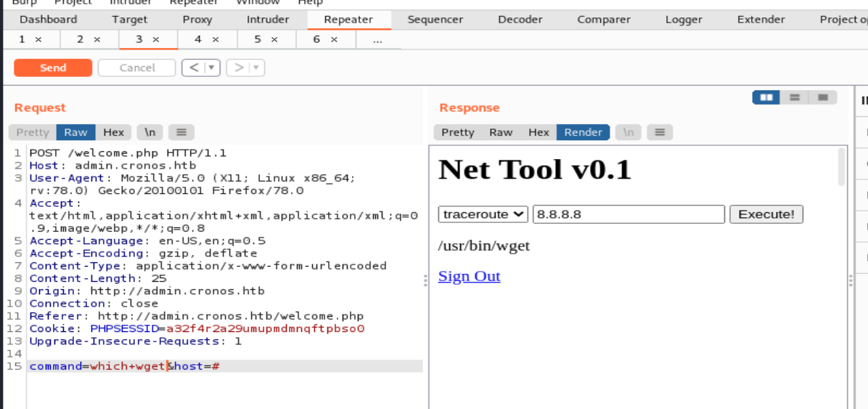Close Repeater tab number 3
868x409 pixels.
point(156,39)
